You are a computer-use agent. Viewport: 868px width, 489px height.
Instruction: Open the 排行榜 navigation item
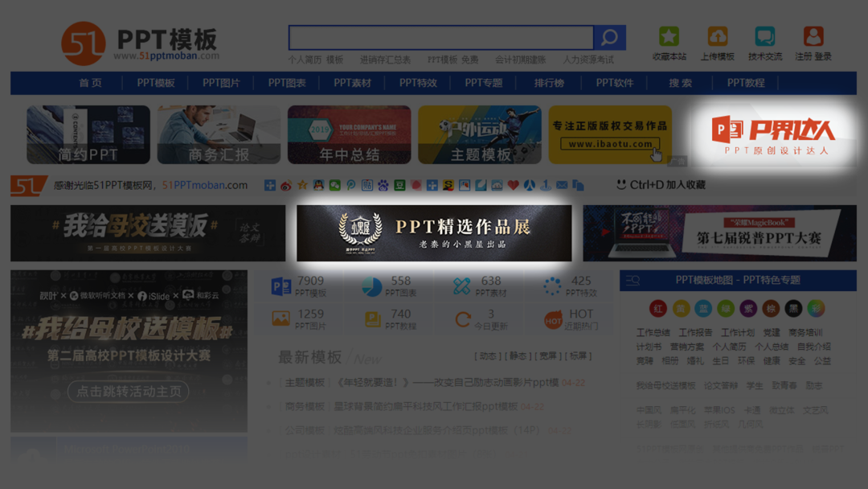tap(549, 83)
